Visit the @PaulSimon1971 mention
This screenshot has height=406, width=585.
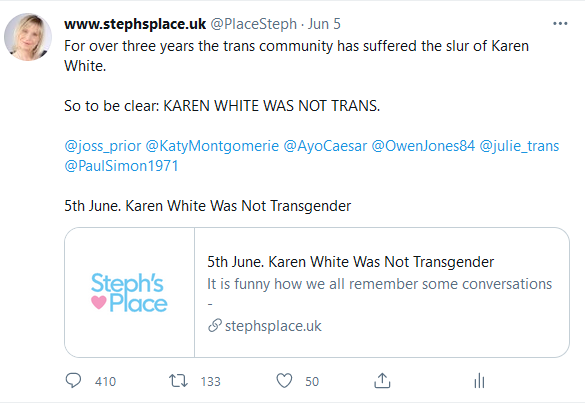click(121, 166)
